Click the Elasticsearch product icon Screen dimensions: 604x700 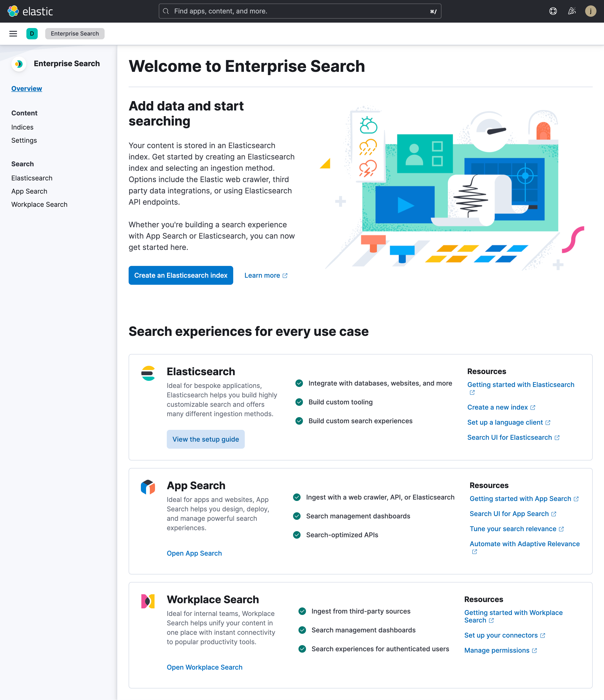coord(148,373)
